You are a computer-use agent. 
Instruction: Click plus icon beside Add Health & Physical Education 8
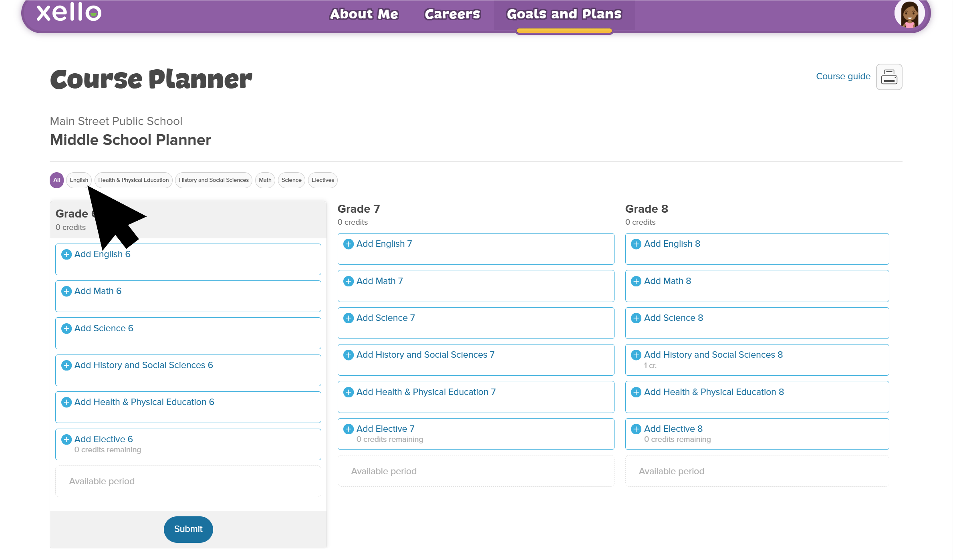click(x=636, y=392)
